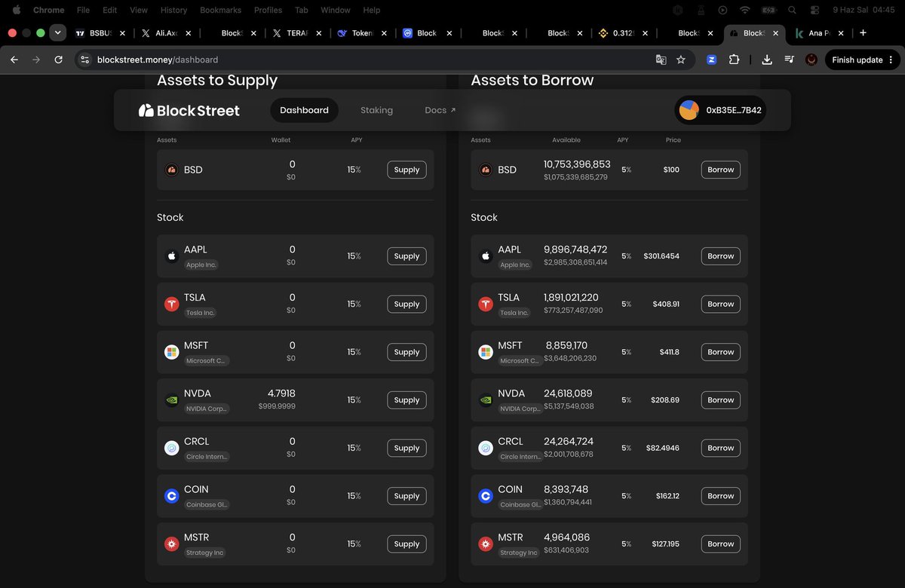905x588 pixels.
Task: Open the Chrome three-dot menu beside Finish update
Action: click(x=891, y=60)
